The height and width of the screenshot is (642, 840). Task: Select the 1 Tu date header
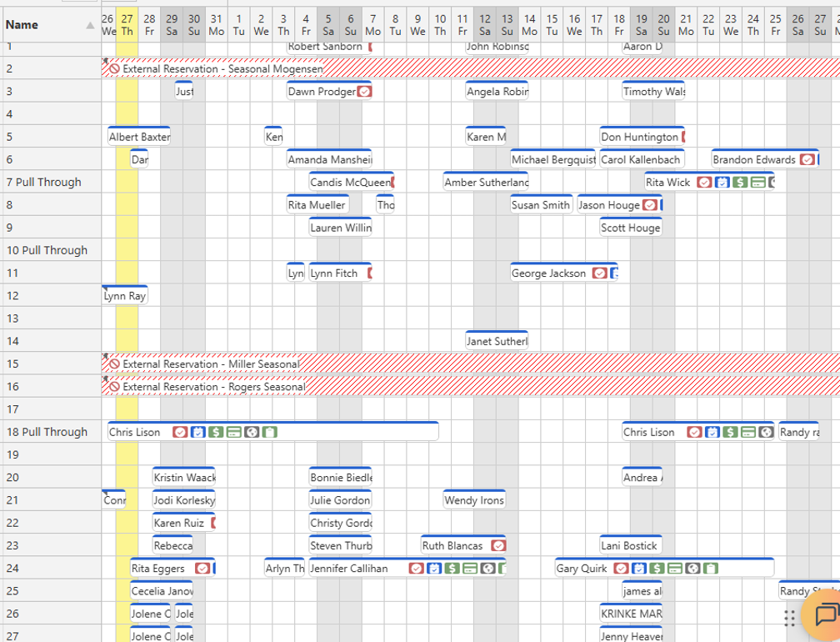[239, 25]
